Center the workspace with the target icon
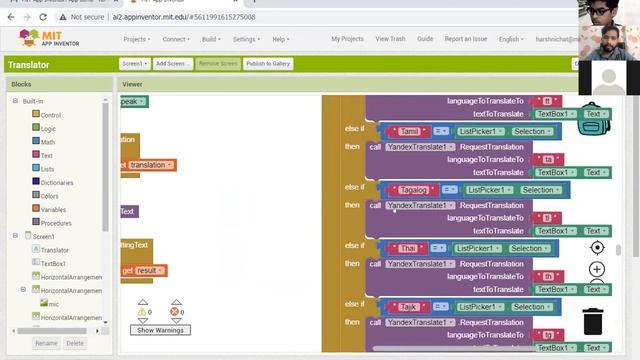This screenshot has height=360, width=640. coord(597,247)
